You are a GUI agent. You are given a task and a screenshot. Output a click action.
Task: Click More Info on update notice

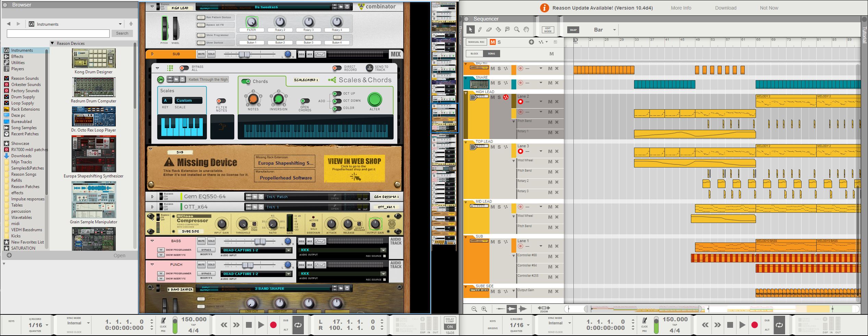pos(681,8)
